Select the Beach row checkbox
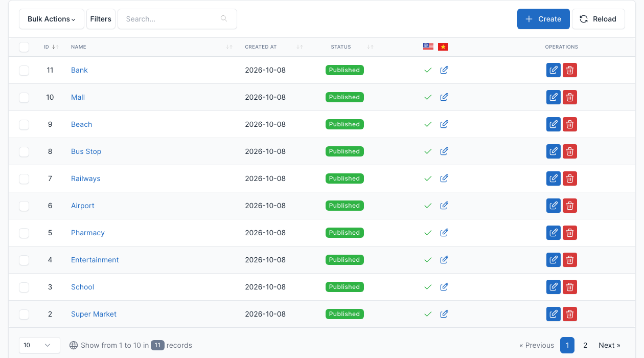644x358 pixels. click(24, 125)
